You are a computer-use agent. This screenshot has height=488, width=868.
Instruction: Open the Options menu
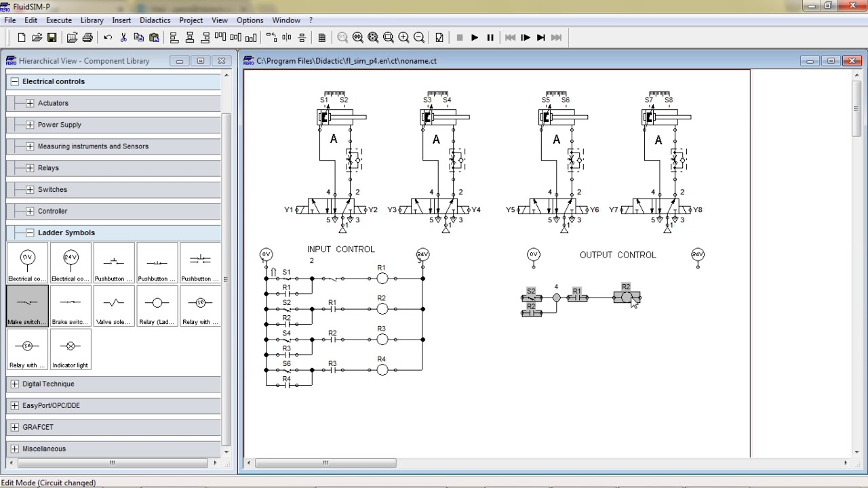point(250,20)
